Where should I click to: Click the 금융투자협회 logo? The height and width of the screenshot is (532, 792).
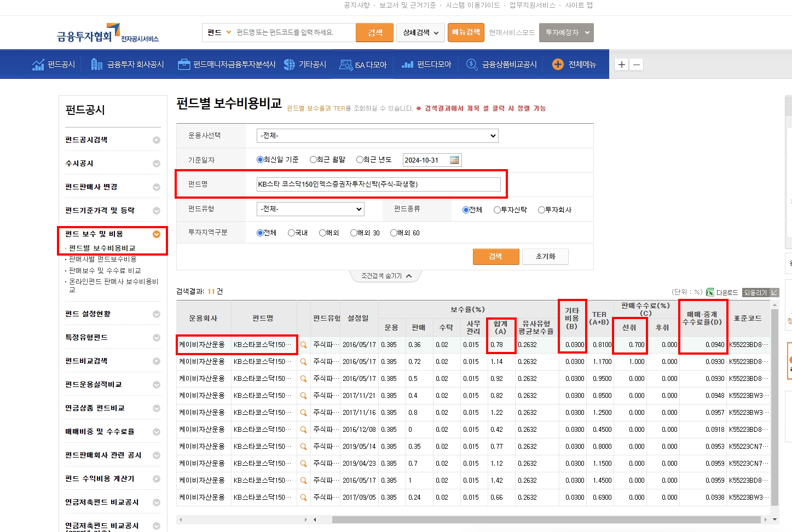[x=107, y=33]
